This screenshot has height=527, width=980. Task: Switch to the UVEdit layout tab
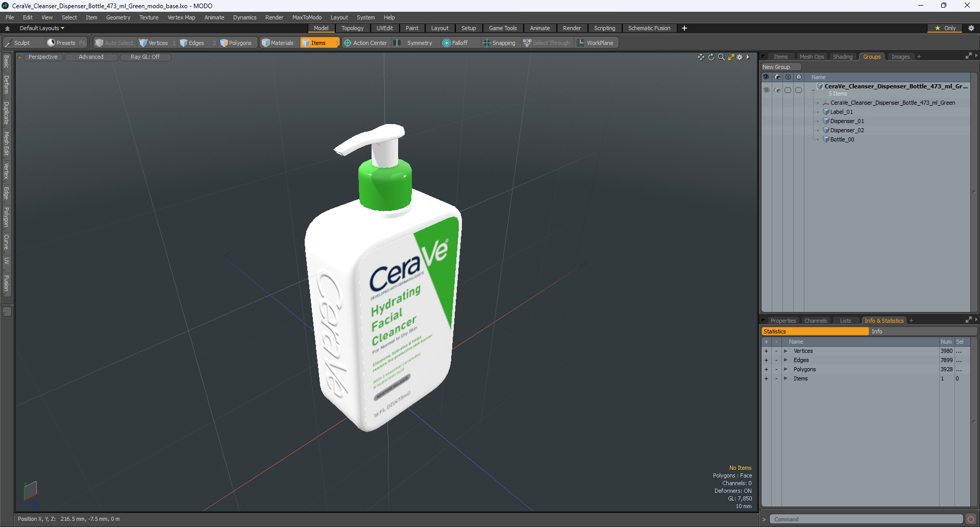[385, 28]
